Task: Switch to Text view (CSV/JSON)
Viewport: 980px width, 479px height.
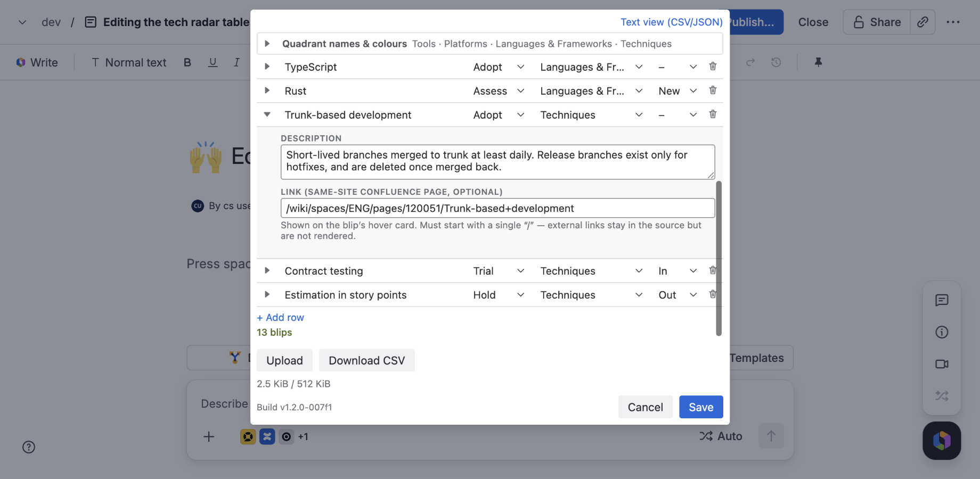Action: [671, 22]
